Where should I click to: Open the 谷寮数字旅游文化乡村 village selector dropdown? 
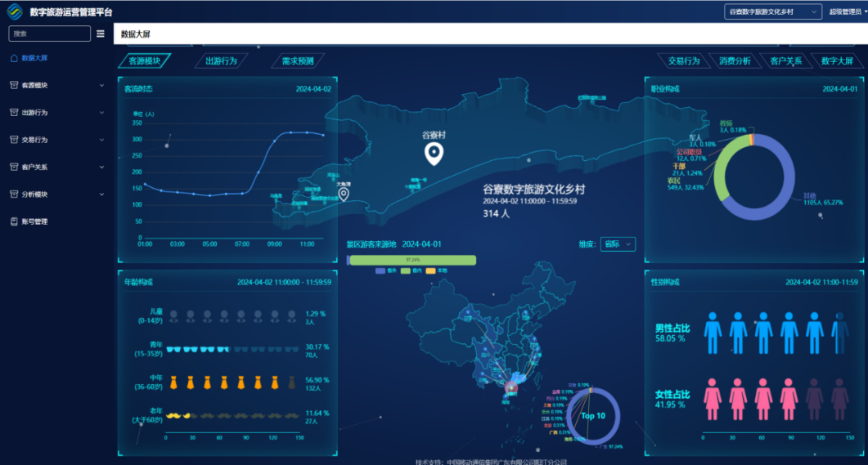coord(772,11)
